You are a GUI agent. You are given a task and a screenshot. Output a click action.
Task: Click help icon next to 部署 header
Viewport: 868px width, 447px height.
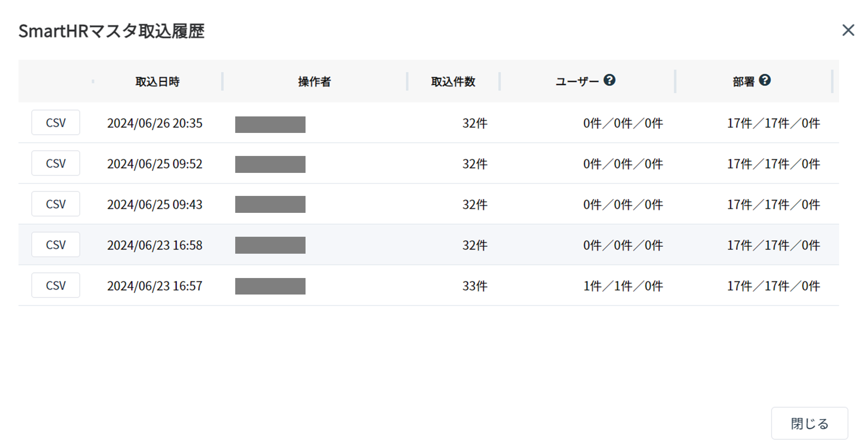(765, 80)
